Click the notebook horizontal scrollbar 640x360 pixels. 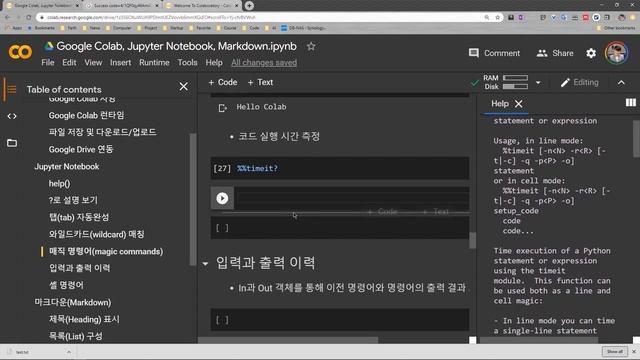pos(288,340)
